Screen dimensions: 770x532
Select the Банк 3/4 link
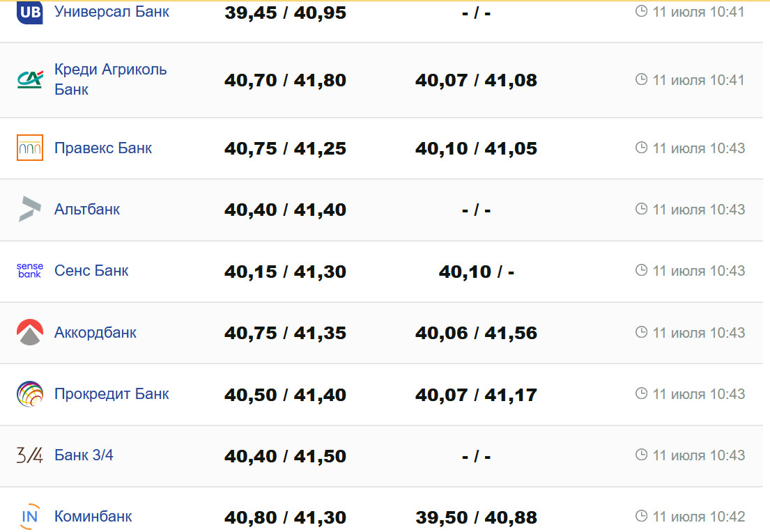tap(84, 455)
